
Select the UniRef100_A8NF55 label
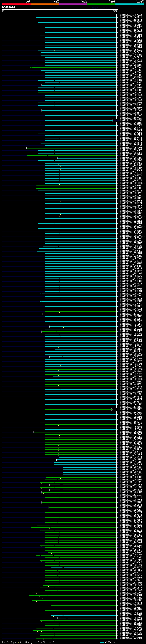point(131,618)
